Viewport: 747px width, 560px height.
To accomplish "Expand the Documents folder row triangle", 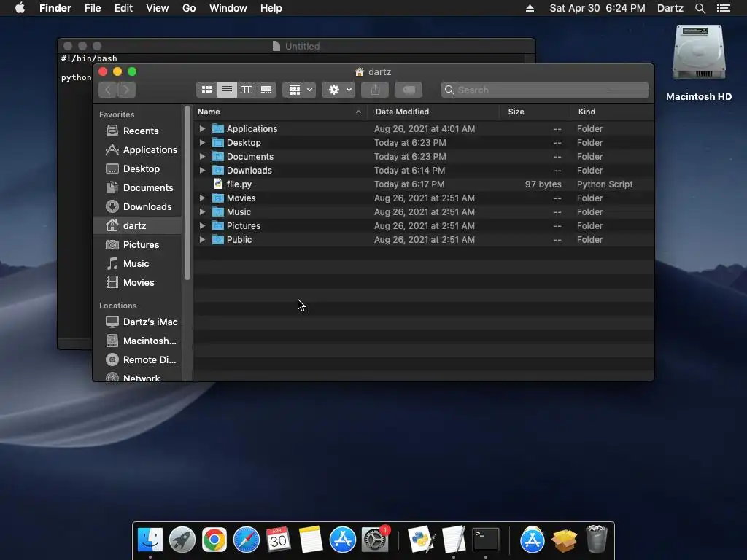I will (x=202, y=156).
